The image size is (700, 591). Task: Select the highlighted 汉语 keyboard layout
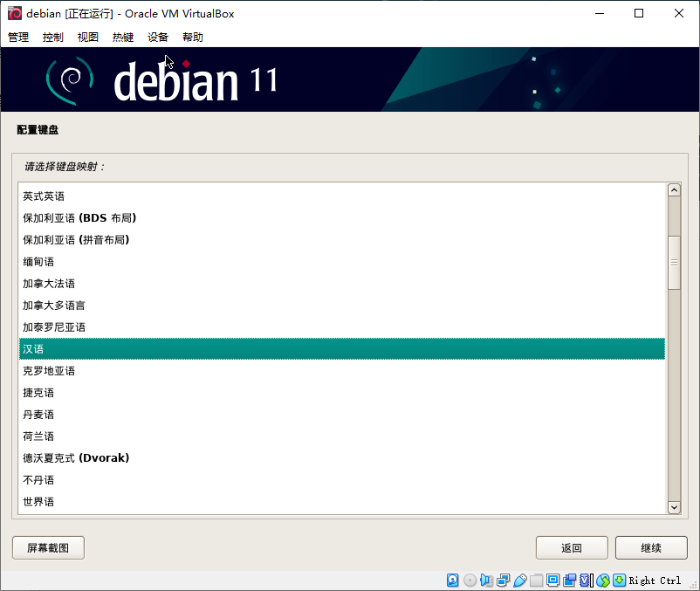click(342, 348)
